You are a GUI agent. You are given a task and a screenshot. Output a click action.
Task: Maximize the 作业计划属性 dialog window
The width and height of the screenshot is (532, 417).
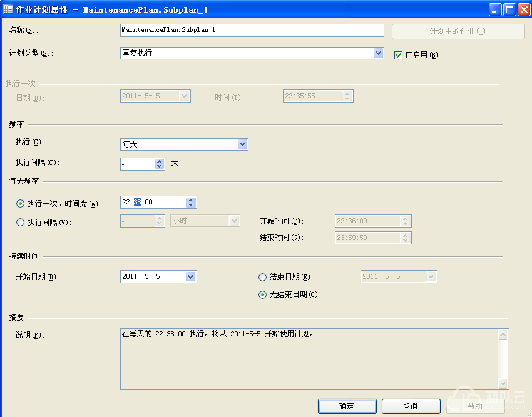point(509,10)
